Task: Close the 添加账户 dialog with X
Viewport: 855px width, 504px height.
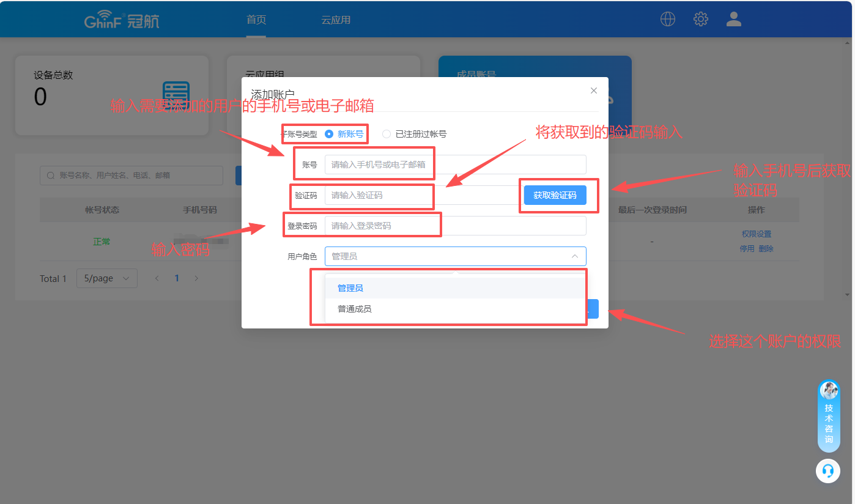Action: click(x=593, y=91)
